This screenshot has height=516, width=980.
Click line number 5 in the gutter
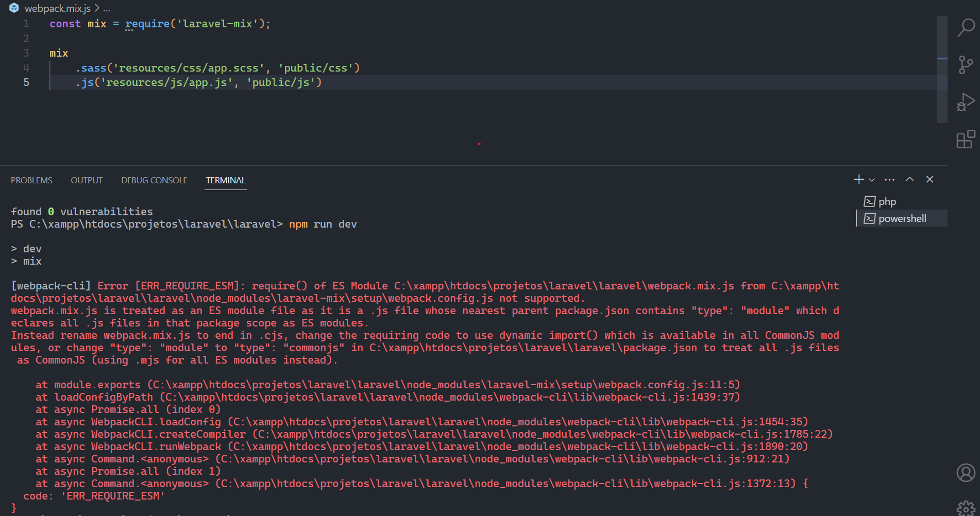pyautogui.click(x=26, y=82)
